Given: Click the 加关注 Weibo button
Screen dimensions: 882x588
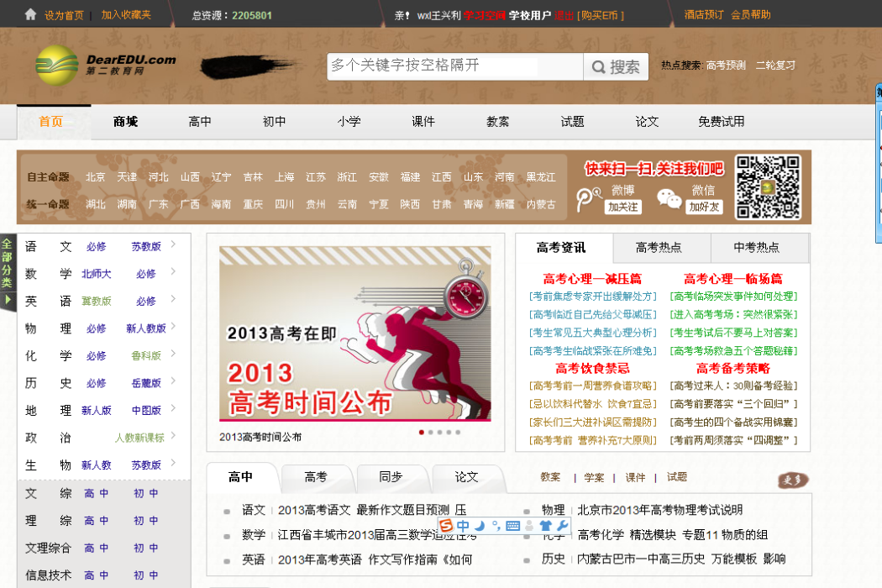Looking at the screenshot, I should pos(623,207).
